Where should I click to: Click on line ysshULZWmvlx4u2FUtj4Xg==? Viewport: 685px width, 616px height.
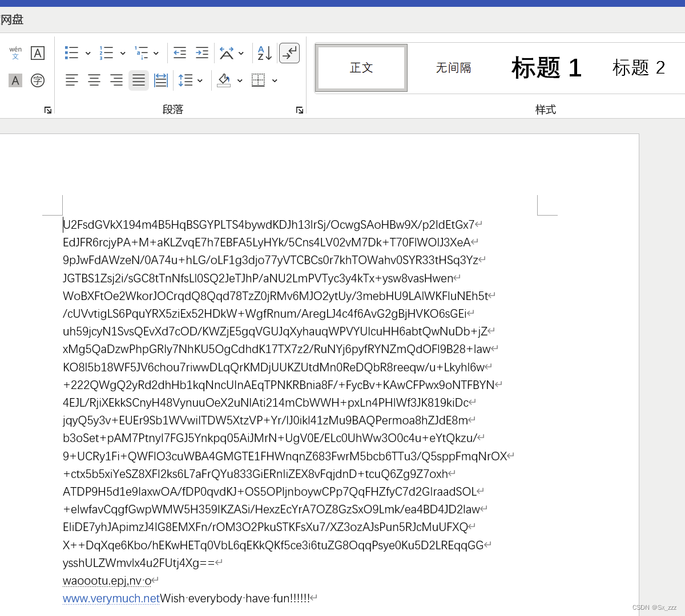click(x=139, y=563)
